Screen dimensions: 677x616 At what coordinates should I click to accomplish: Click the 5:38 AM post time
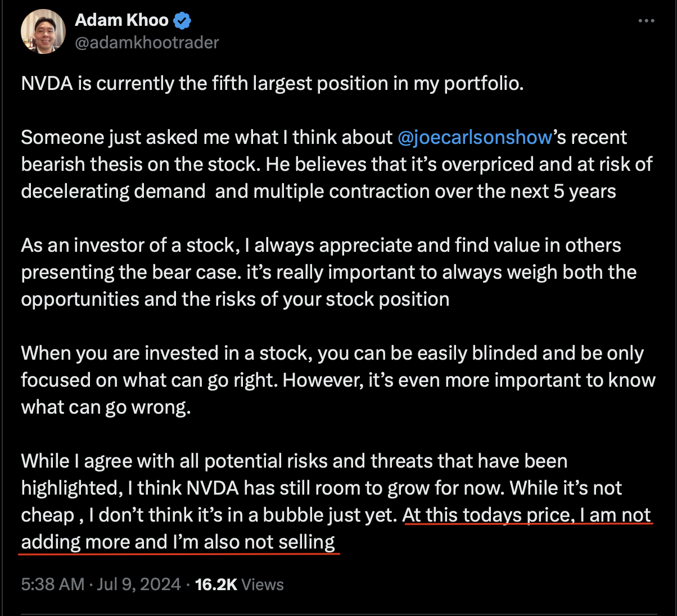click(53, 585)
